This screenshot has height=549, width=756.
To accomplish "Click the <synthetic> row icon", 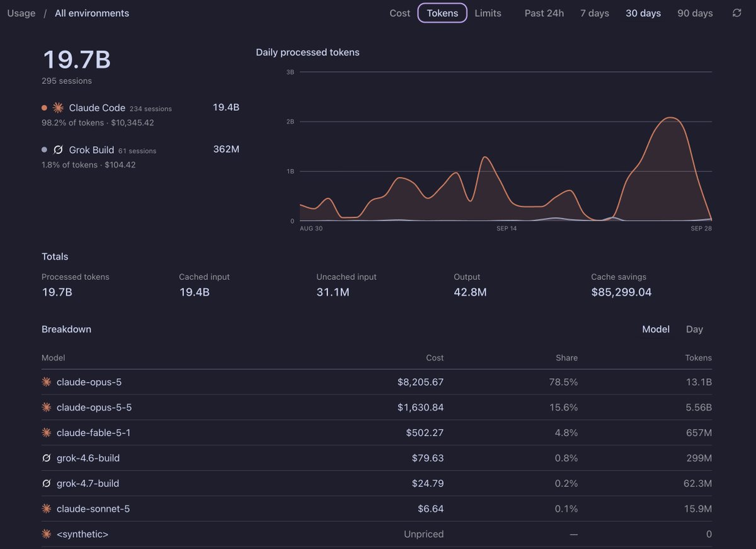I will click(x=46, y=534).
